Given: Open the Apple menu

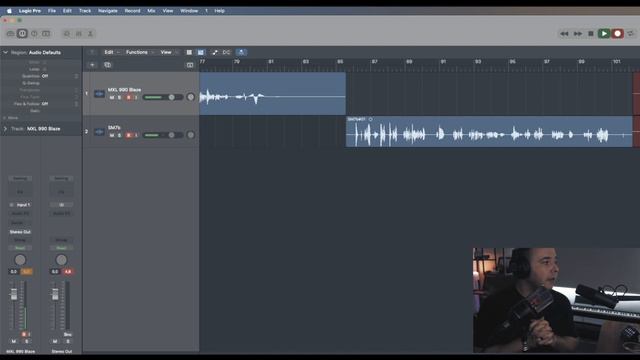Looking at the screenshot, I should 9,11.
